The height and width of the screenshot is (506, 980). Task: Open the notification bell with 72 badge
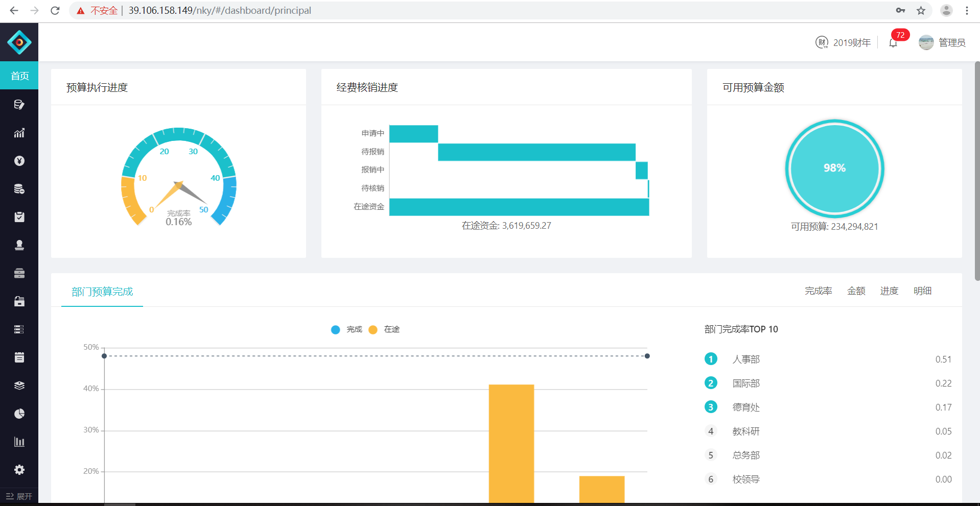pyautogui.click(x=893, y=43)
